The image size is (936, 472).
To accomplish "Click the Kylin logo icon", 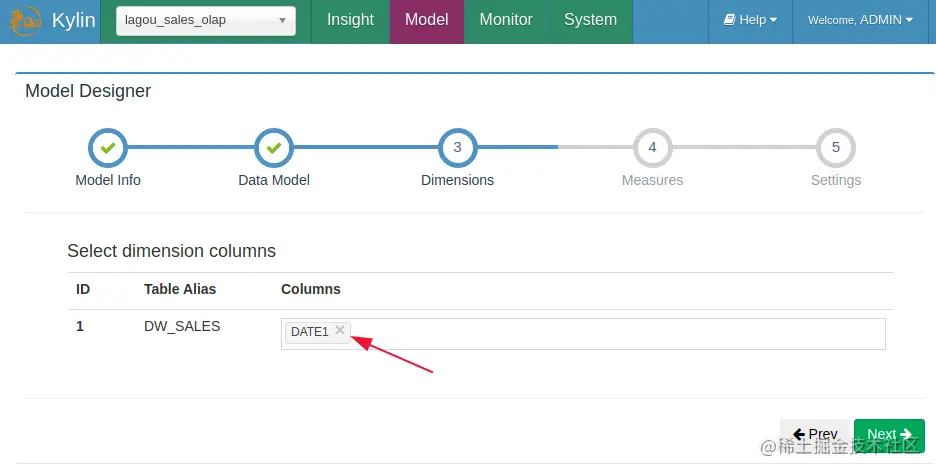I will click(x=27, y=20).
